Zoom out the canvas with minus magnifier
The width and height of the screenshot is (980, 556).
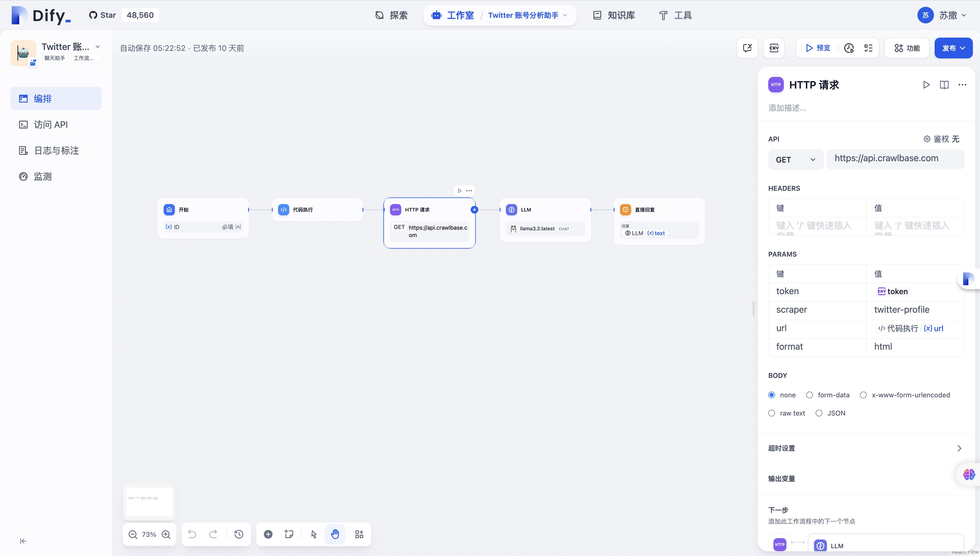133,534
